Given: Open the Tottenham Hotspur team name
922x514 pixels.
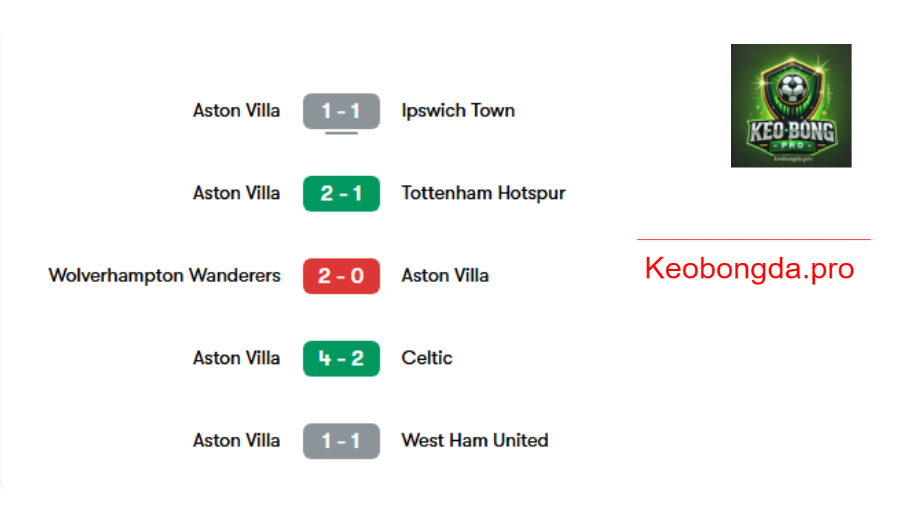Looking at the screenshot, I should pos(483,193).
